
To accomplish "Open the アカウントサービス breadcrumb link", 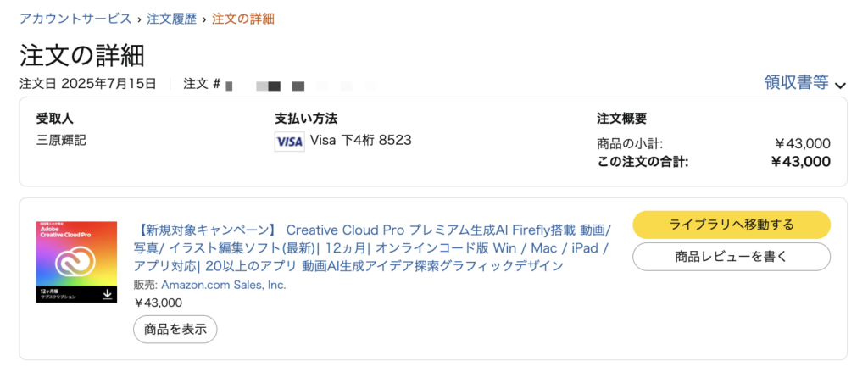I will pyautogui.click(x=75, y=19).
